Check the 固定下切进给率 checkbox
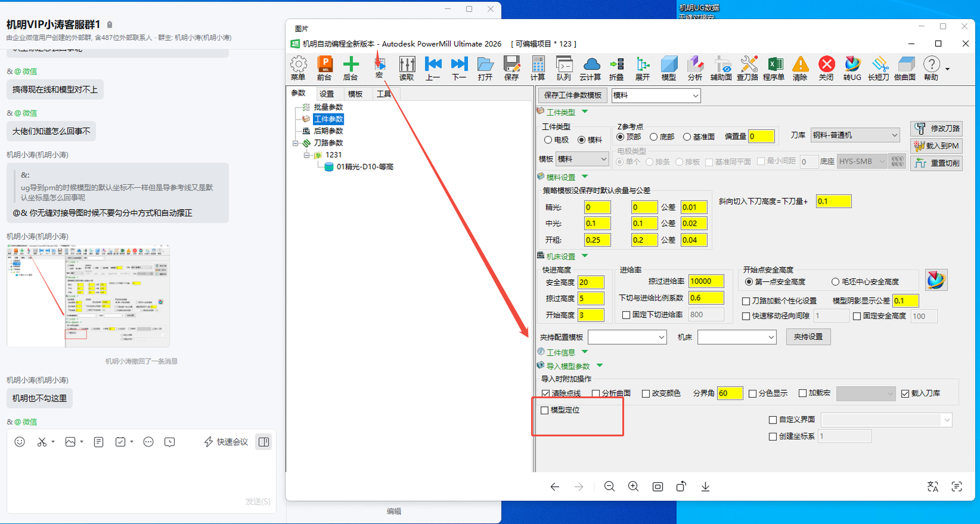The height and width of the screenshot is (524, 980). click(626, 315)
